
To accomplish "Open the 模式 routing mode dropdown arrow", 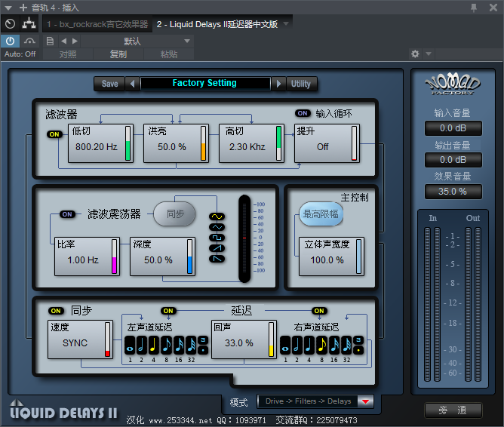I will [x=365, y=401].
